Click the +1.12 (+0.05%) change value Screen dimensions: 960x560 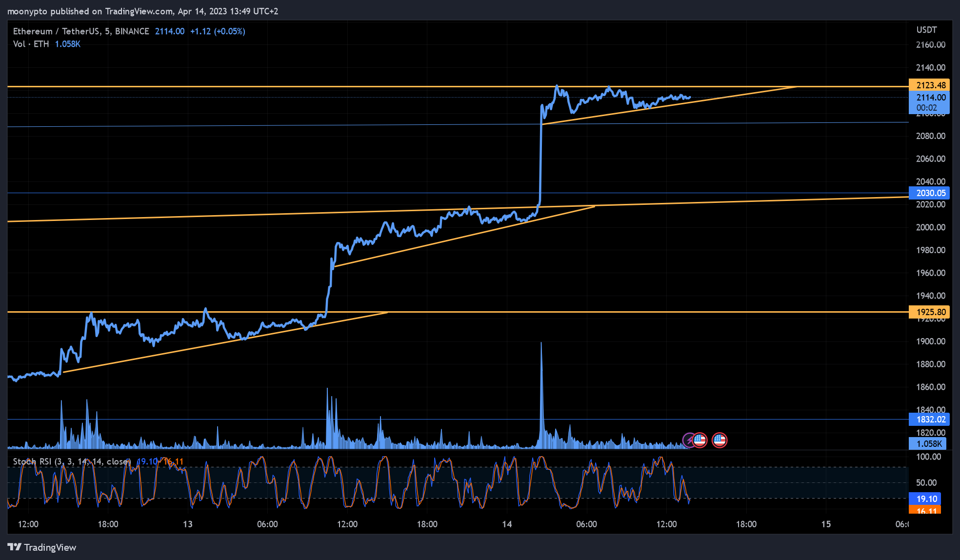(x=218, y=31)
